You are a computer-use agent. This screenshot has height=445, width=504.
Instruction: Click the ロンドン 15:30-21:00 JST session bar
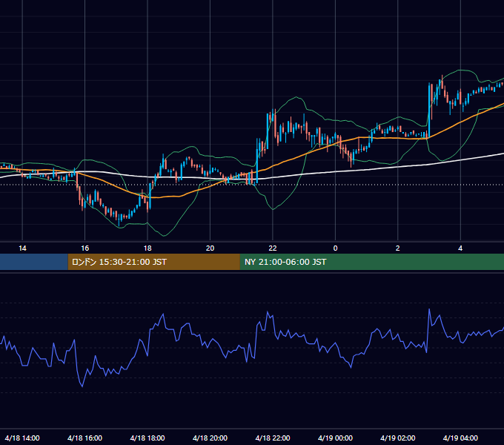154,262
